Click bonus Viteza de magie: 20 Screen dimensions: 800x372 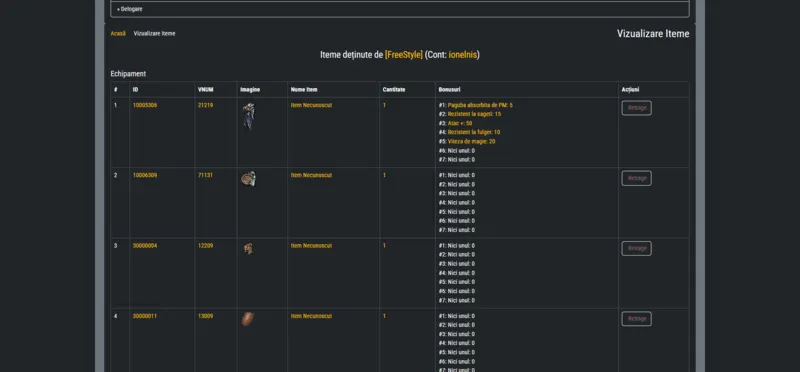click(471, 141)
